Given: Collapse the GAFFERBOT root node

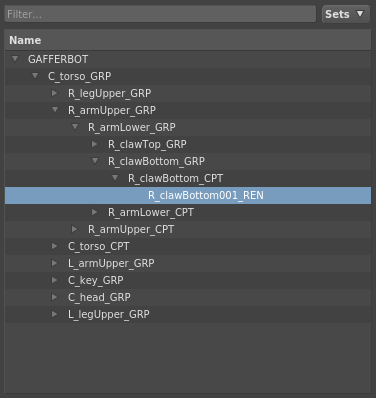Looking at the screenshot, I should pyautogui.click(x=15, y=59).
